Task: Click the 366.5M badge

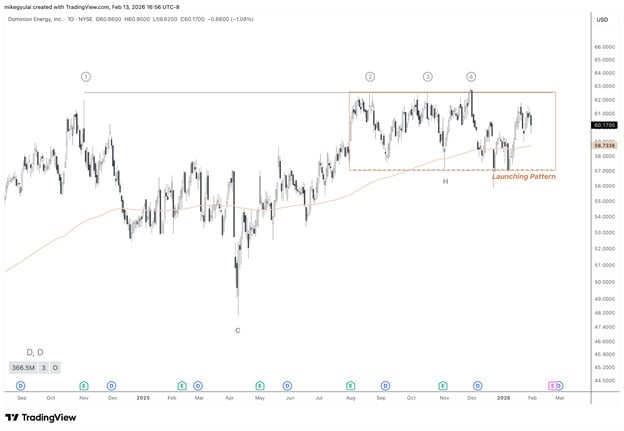Action: (x=23, y=368)
